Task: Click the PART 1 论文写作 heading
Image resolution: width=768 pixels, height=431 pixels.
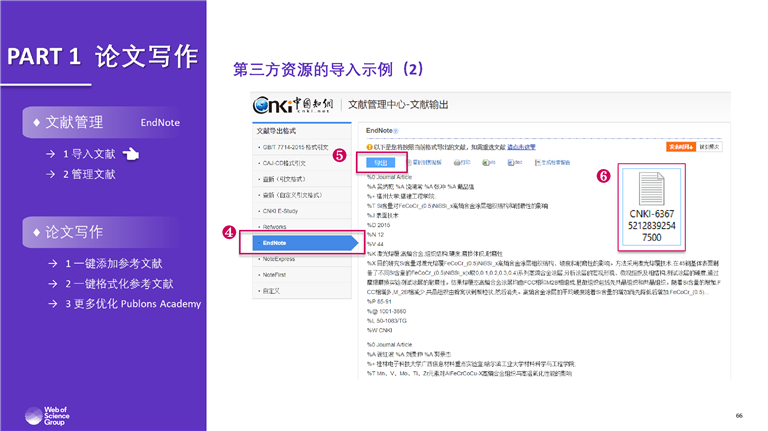Action: [102, 56]
